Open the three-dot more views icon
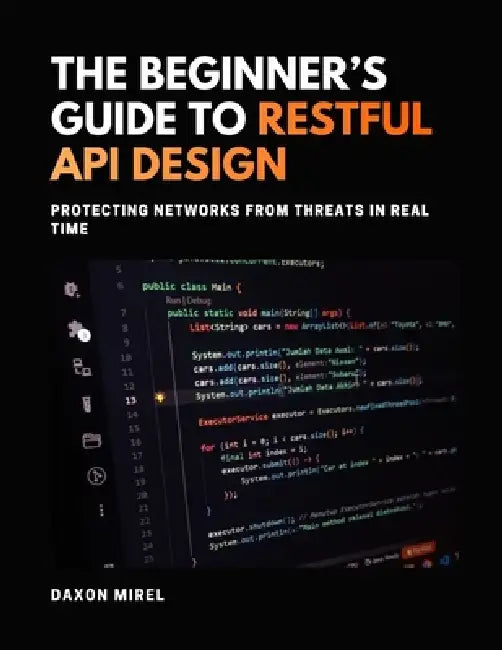The image size is (502, 650). tap(102, 510)
